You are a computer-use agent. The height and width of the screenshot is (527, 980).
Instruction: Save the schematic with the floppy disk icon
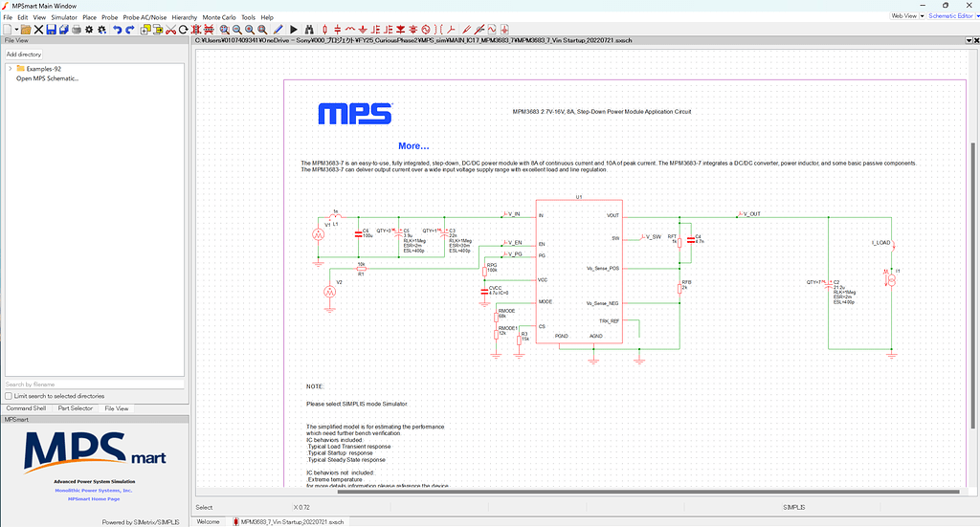52,30
